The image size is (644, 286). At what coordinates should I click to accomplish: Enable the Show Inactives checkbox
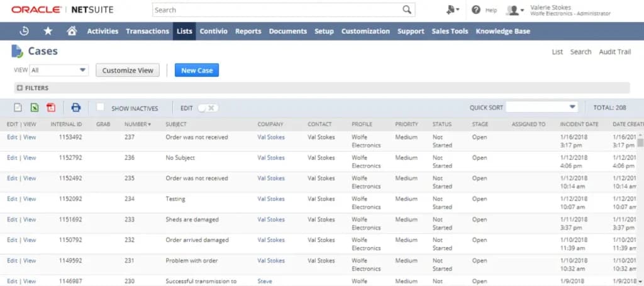pos(100,107)
